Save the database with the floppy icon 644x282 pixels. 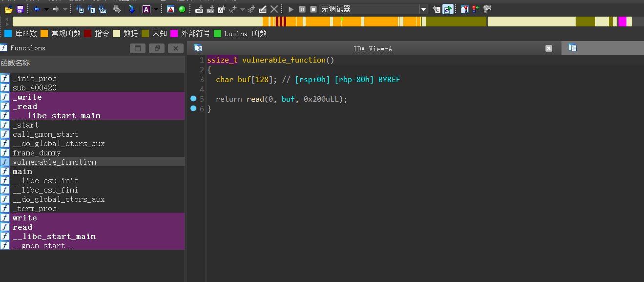pos(20,9)
